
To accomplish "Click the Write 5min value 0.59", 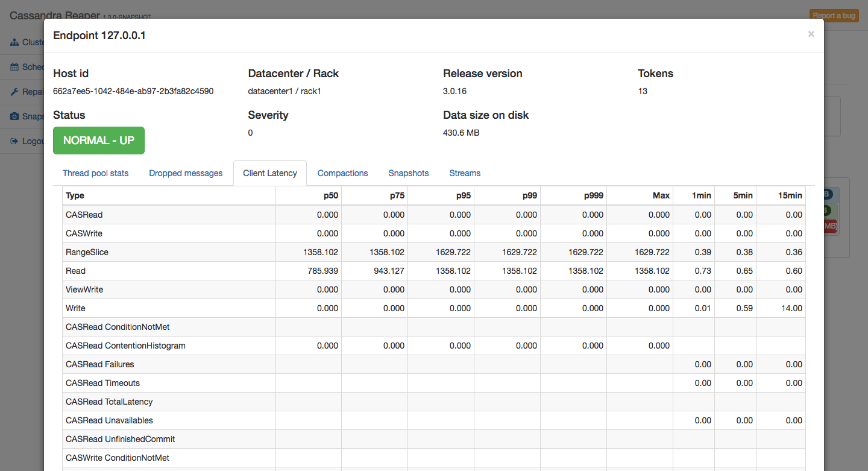I will [744, 308].
